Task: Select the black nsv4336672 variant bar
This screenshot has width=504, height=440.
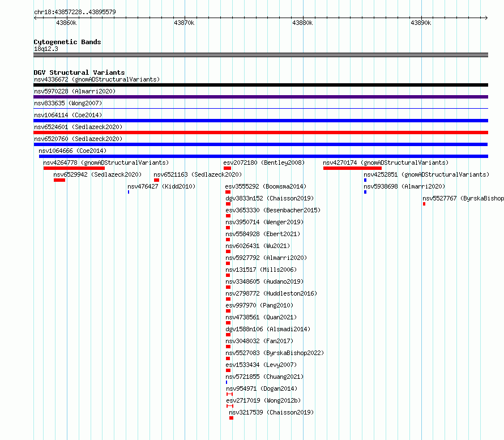Action: coord(260,85)
